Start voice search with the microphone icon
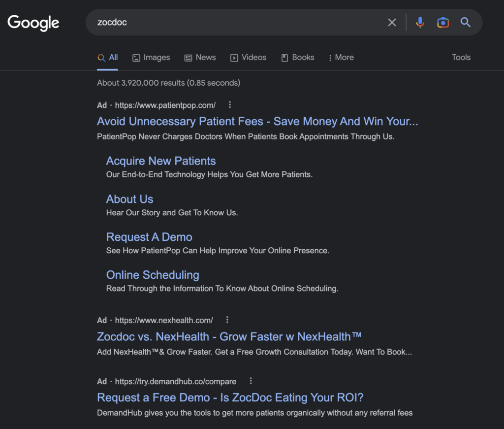This screenshot has height=429, width=504. [x=420, y=23]
